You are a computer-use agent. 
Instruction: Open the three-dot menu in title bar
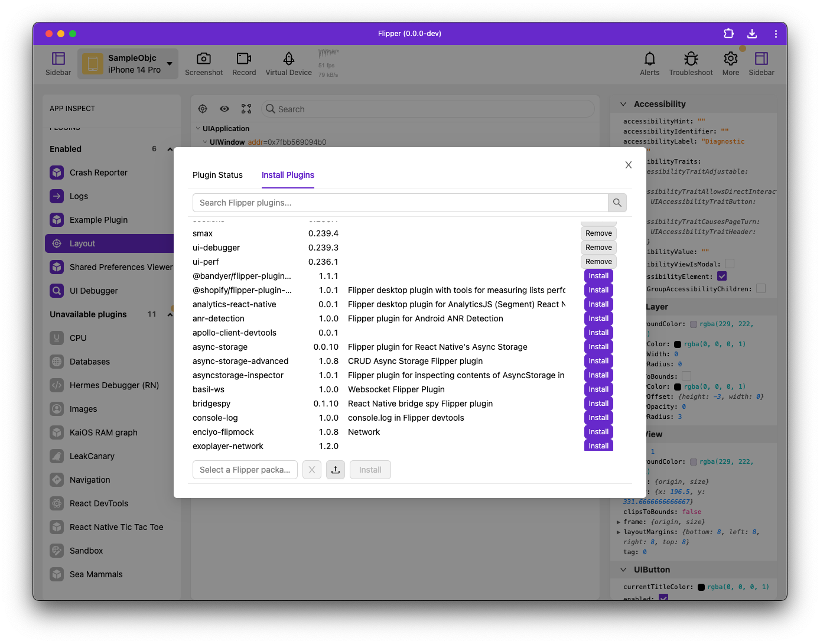776,34
